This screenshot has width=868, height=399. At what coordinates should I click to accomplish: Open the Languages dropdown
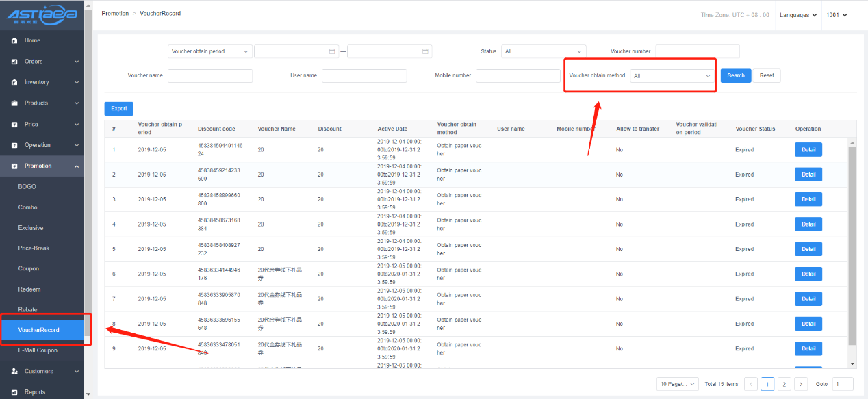pyautogui.click(x=798, y=15)
